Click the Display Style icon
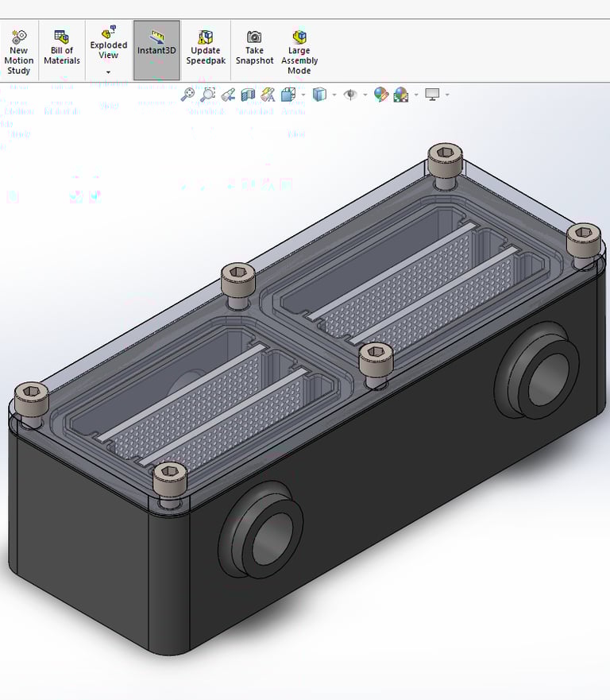 coord(319,95)
